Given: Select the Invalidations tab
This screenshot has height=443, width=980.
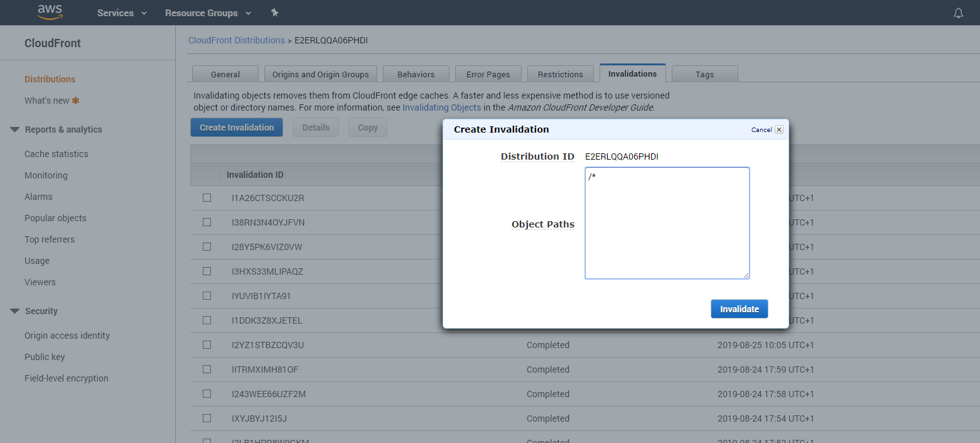Looking at the screenshot, I should click(x=632, y=74).
